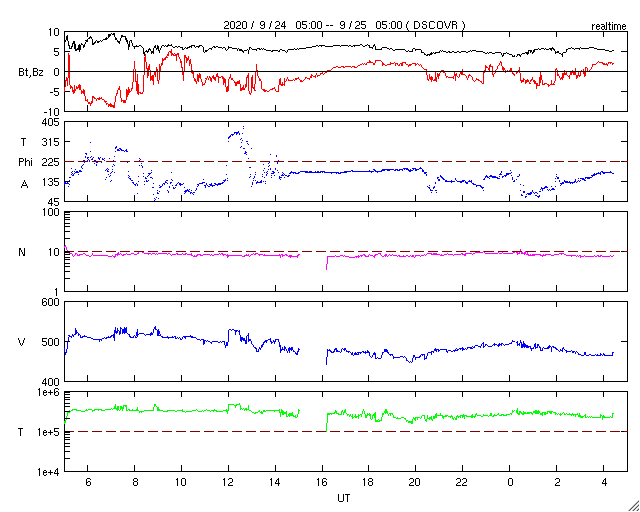640x512 pixels.
Task: Click the 'realtime' label above the top panel
Action: [609, 27]
